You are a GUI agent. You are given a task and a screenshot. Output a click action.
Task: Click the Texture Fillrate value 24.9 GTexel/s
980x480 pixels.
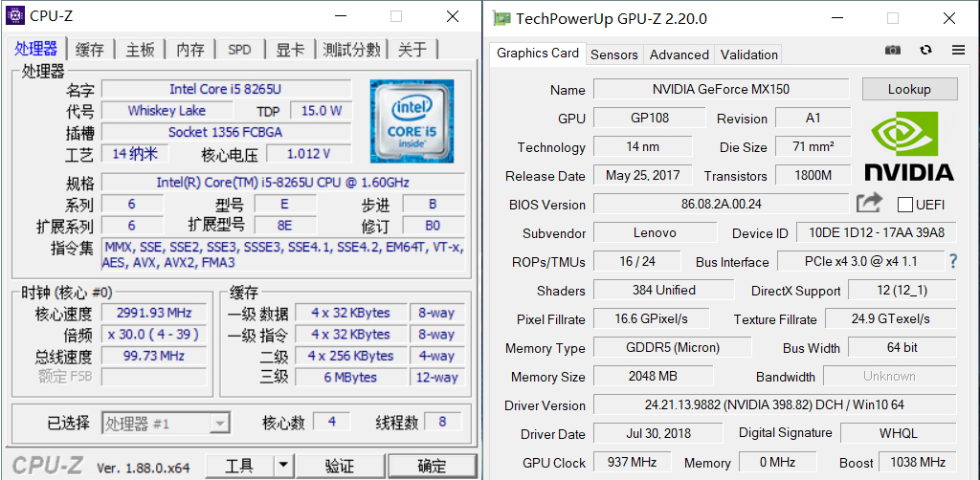(x=891, y=319)
